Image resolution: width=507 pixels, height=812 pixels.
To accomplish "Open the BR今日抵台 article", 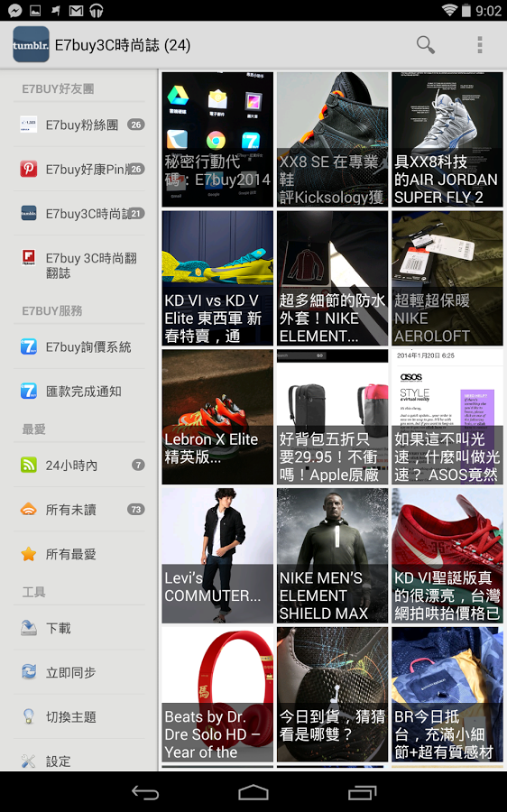I will (x=447, y=695).
